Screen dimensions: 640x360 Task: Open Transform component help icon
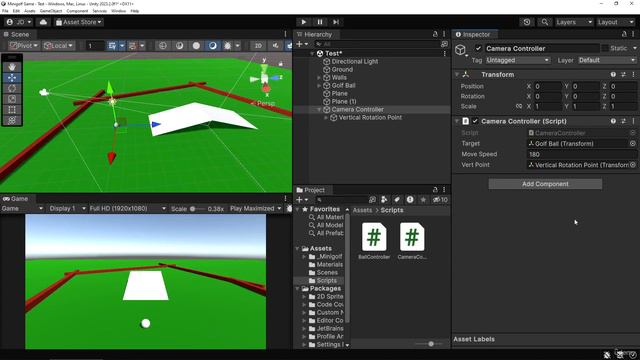pos(613,75)
